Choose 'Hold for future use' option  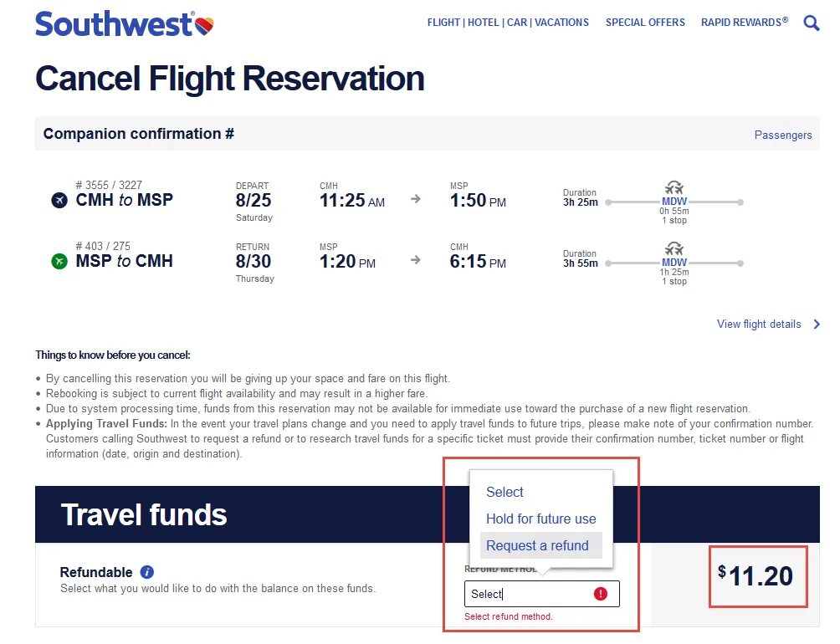(540, 519)
